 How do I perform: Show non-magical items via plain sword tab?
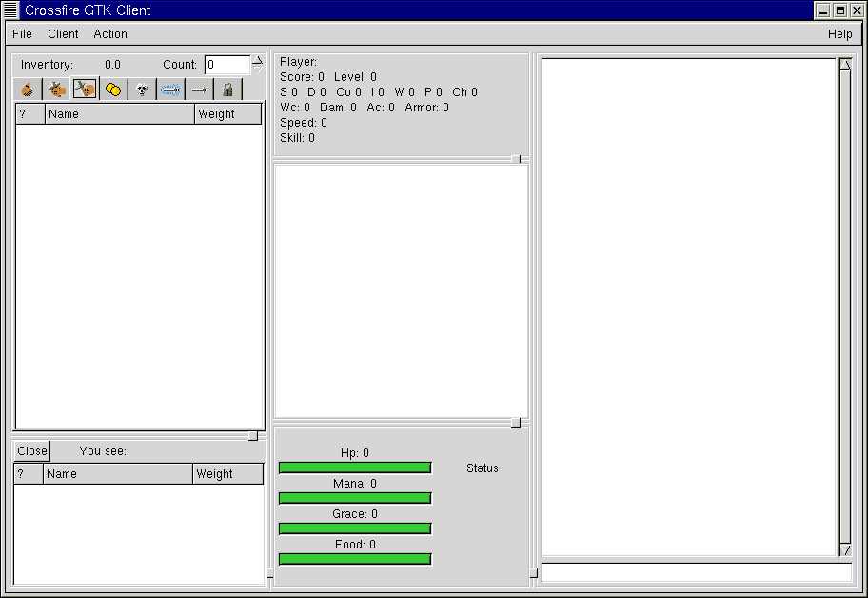tap(199, 90)
